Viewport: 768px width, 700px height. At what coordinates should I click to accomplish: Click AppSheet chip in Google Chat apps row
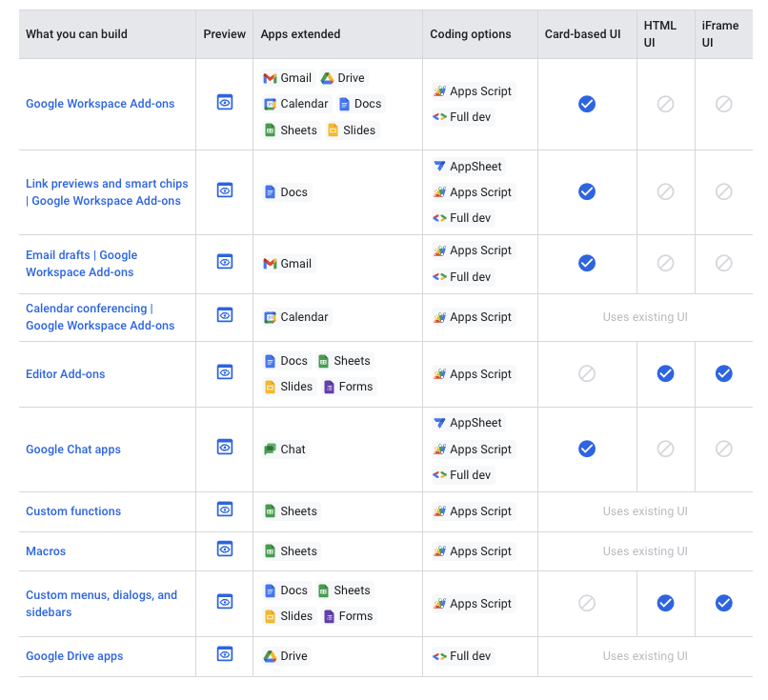pos(468,423)
